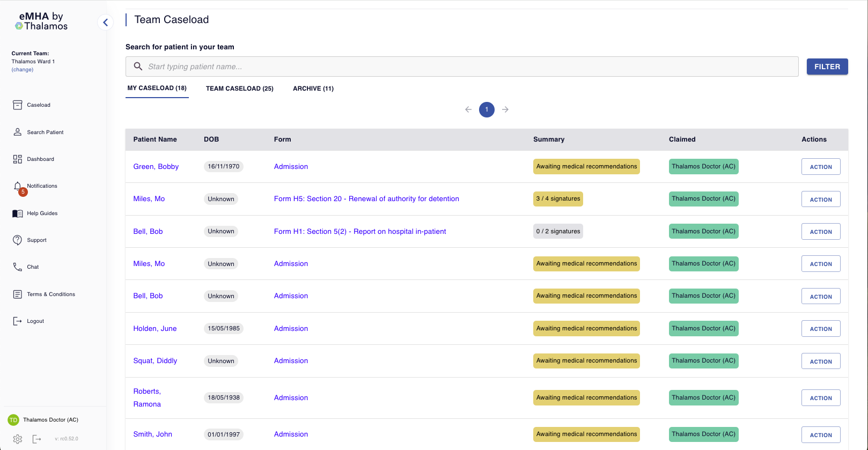Click the DOB 16/11/1970 chip

pos(224,167)
